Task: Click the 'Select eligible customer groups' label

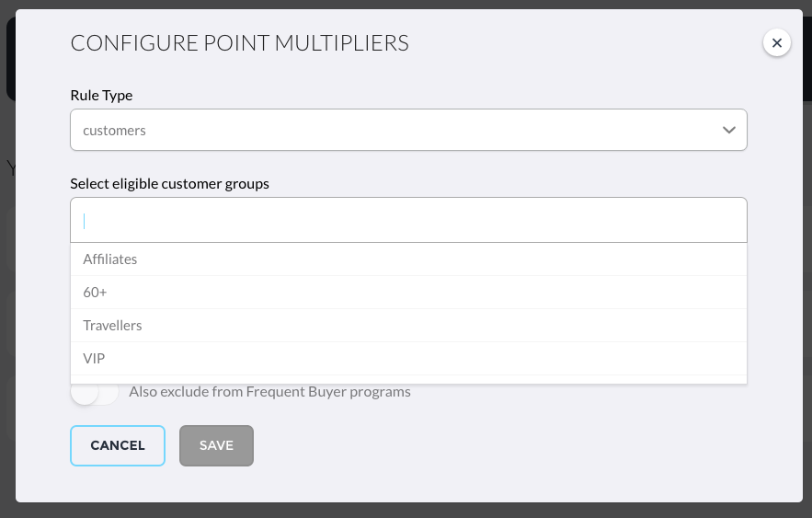Action: coord(170,184)
